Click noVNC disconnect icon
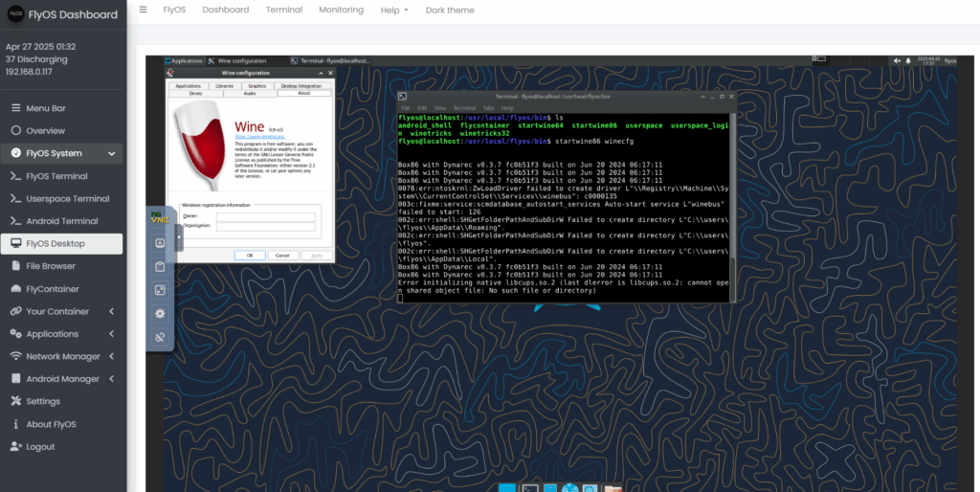Screen dimensions: 980x492 [160, 337]
